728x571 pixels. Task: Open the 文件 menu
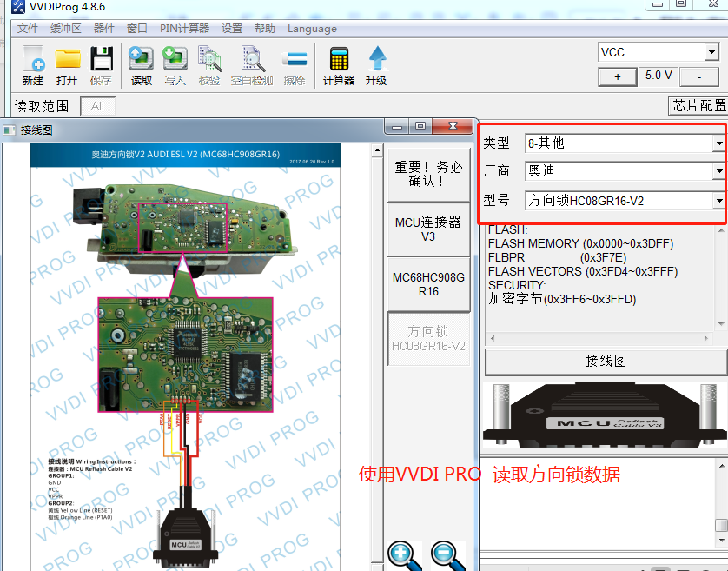pyautogui.click(x=28, y=29)
